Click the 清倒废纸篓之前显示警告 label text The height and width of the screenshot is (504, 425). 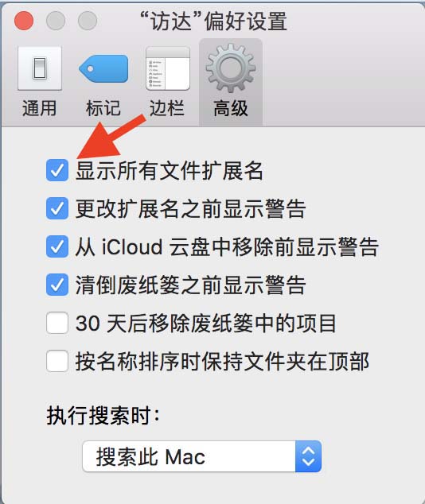(x=190, y=285)
